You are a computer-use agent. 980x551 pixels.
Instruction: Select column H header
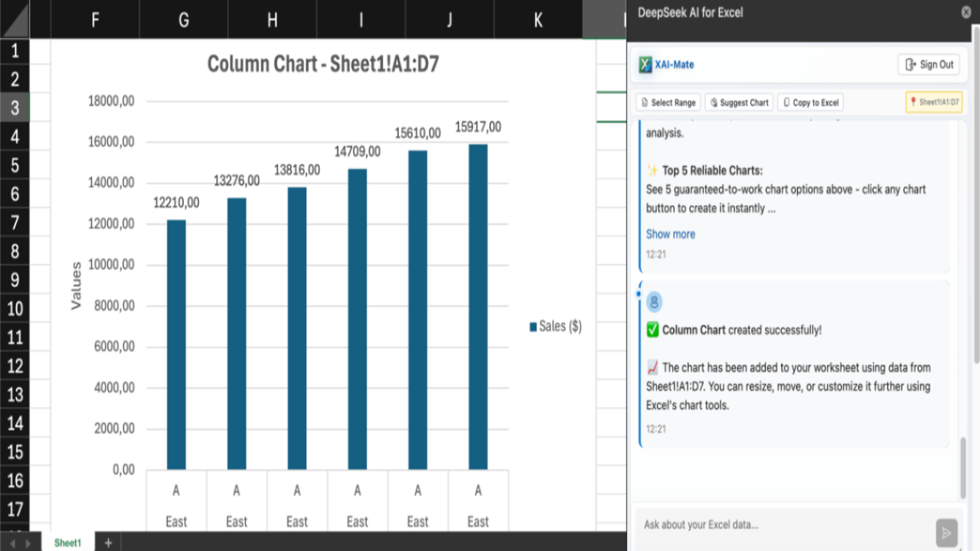coord(272,20)
